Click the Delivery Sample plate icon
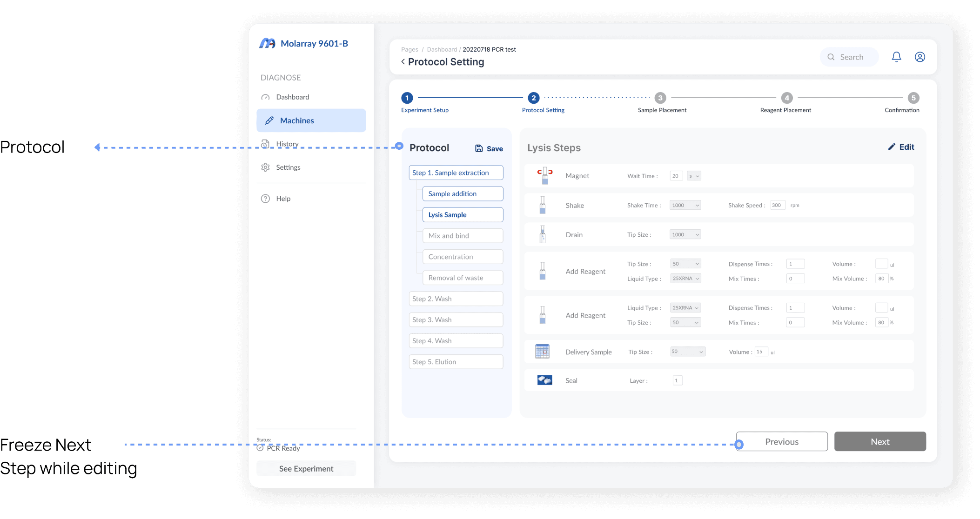Viewport: 980px width, 519px height. pyautogui.click(x=542, y=352)
